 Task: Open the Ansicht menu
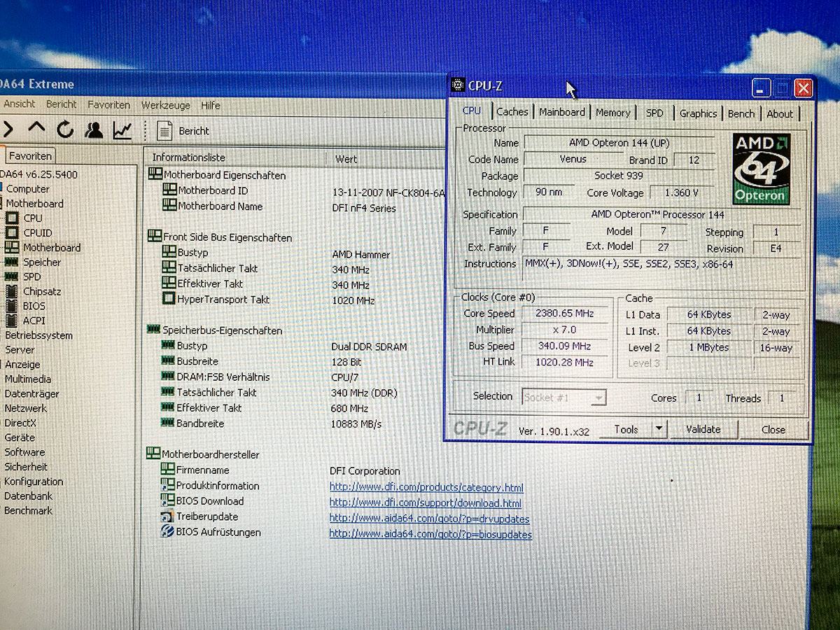coord(19,104)
